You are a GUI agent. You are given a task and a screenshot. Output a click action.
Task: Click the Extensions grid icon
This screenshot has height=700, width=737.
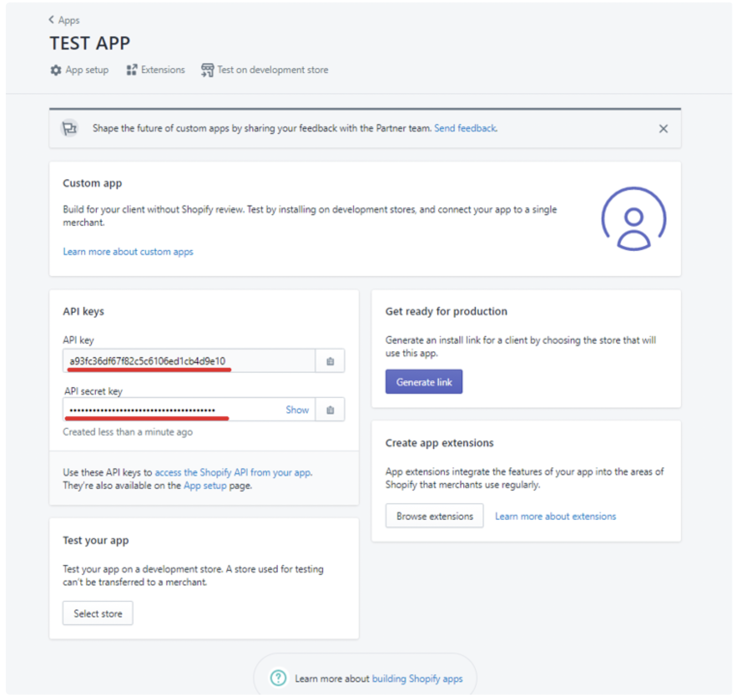[x=131, y=70]
